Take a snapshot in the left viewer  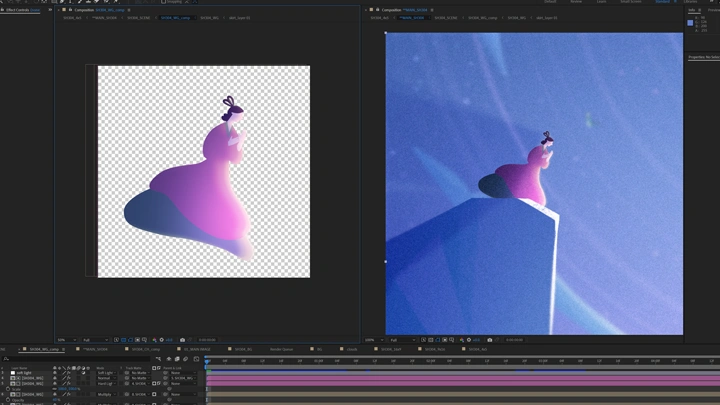click(x=182, y=340)
